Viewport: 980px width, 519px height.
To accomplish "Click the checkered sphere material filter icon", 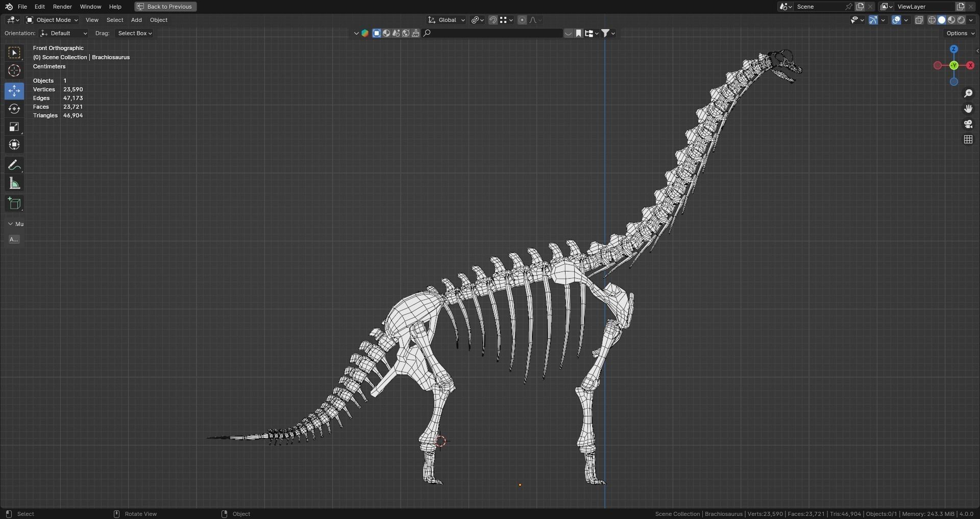I will click(386, 33).
